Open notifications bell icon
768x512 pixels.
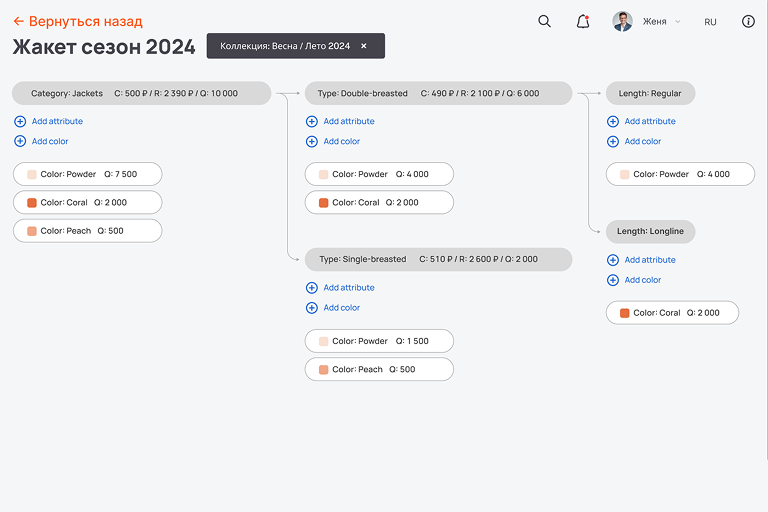(x=583, y=21)
